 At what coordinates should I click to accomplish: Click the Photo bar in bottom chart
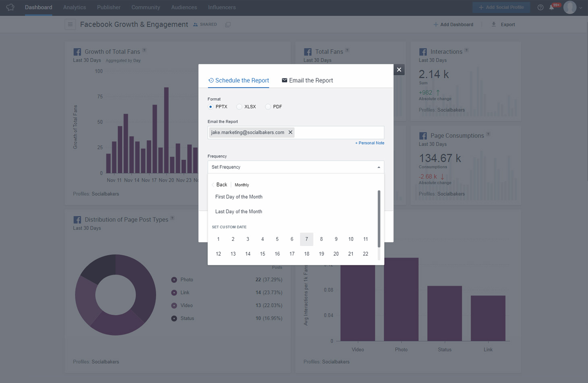pyautogui.click(x=401, y=300)
